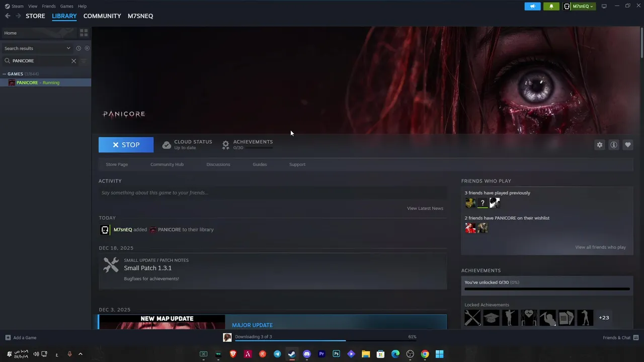Viewport: 644px width, 362px height.
Task: Switch library to grid collections view
Action: coord(84,33)
